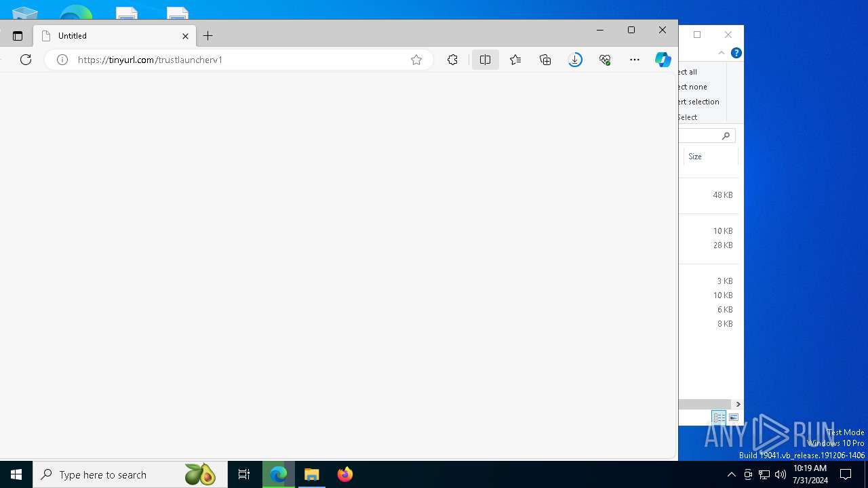
Task: Click Select none in File Explorer
Action: click(692, 87)
